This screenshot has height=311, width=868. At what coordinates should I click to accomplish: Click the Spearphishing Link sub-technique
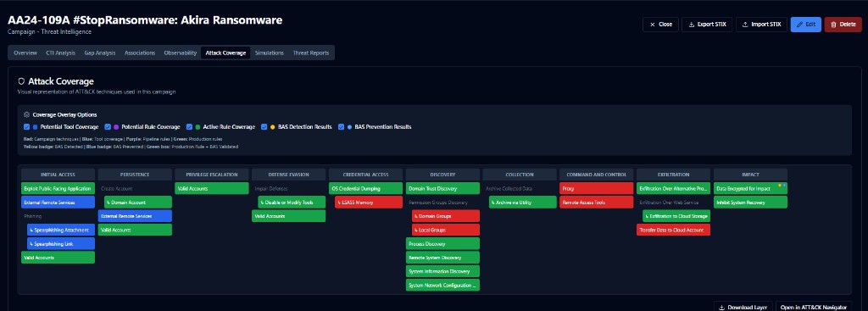pyautogui.click(x=61, y=243)
